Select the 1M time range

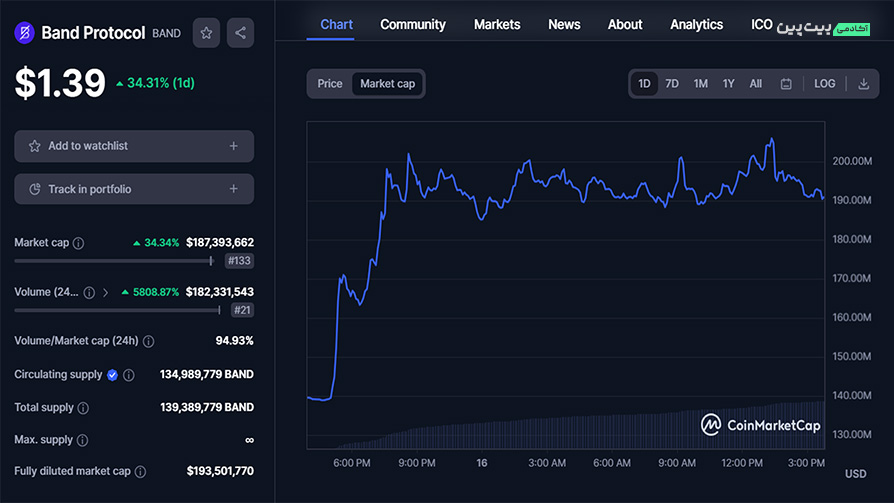[701, 84]
